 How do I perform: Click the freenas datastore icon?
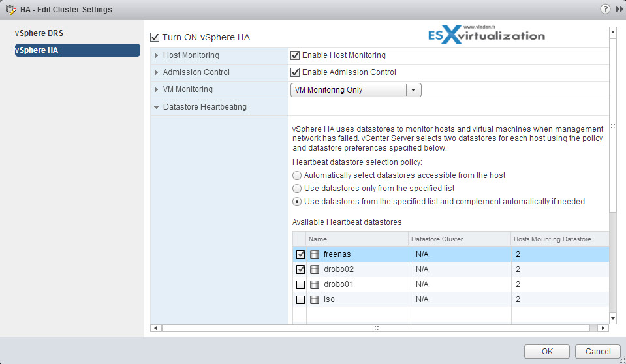315,254
